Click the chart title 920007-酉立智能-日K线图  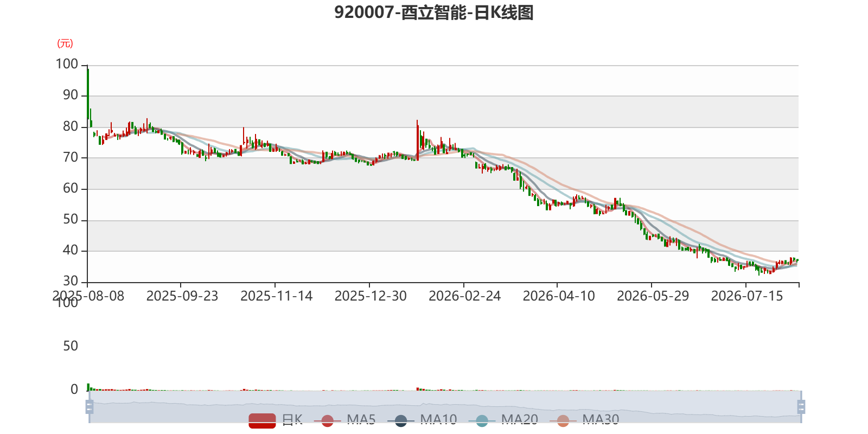point(434,12)
